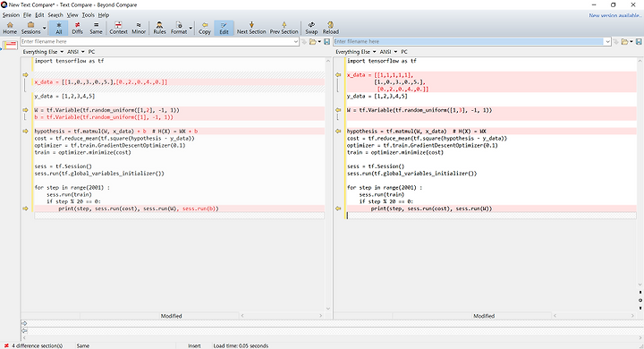Image resolution: width=644 pixels, height=349 pixels.
Task: Open the Rules dialog
Action: 159,28
